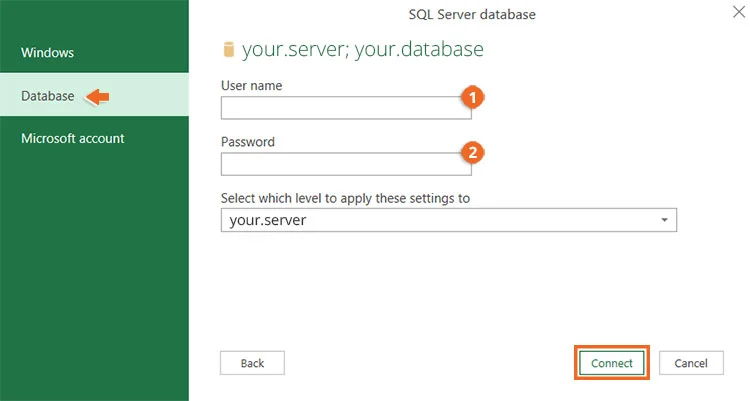The height and width of the screenshot is (401, 750).
Task: Click the 'Select which level to apply these settings to' label
Action: point(345,198)
